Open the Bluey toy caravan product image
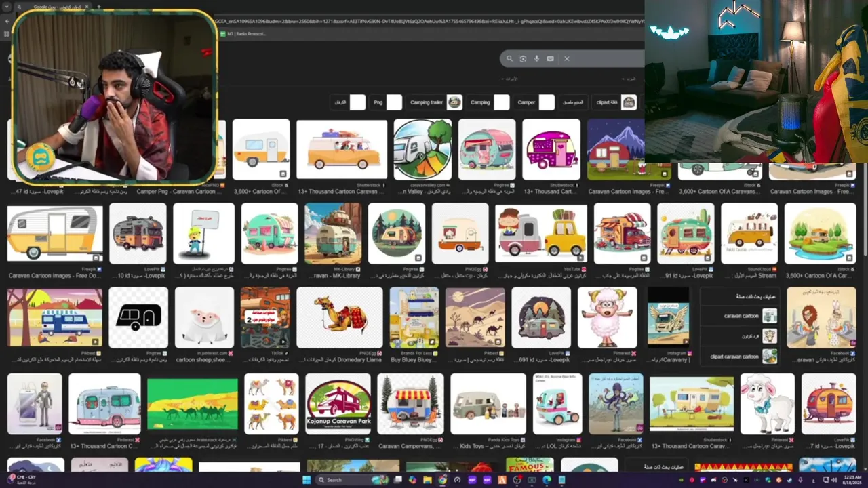This screenshot has height=488, width=868. (x=414, y=317)
